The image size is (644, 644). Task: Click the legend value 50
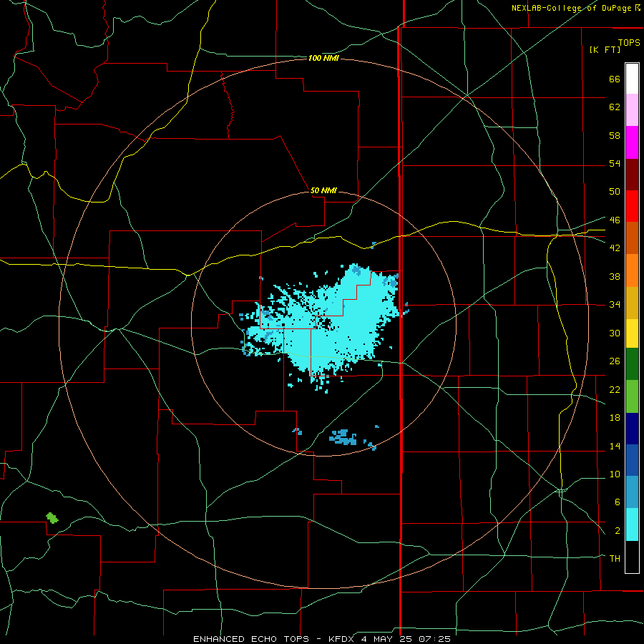615,191
